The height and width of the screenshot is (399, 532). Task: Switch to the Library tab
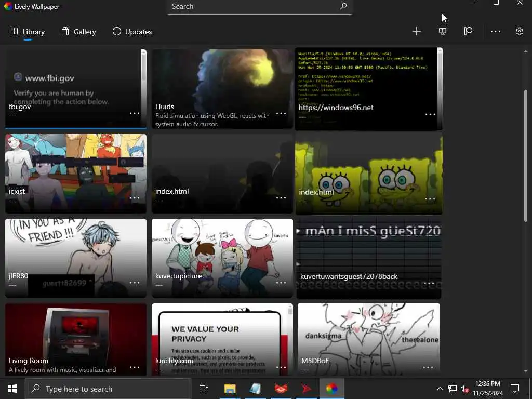pyautogui.click(x=28, y=32)
